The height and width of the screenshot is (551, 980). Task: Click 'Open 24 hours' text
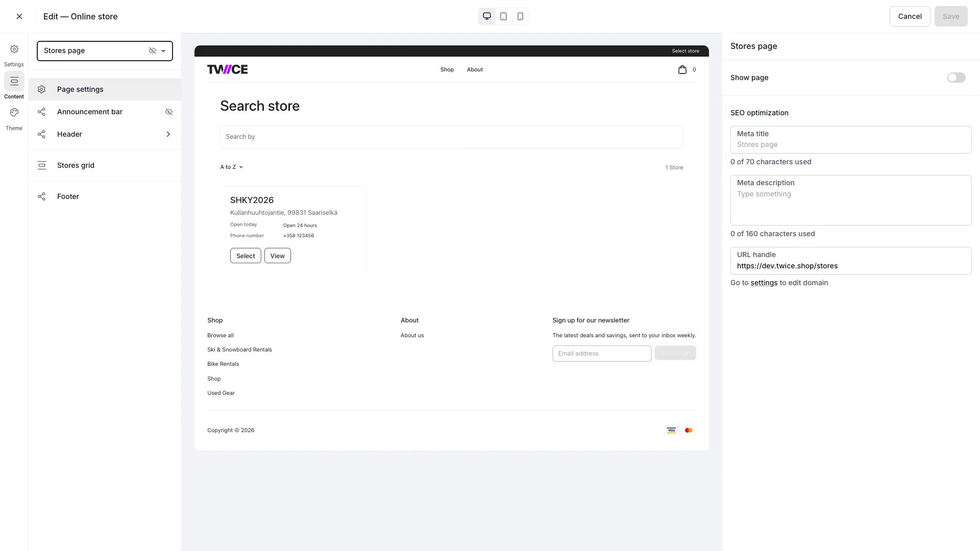point(300,226)
